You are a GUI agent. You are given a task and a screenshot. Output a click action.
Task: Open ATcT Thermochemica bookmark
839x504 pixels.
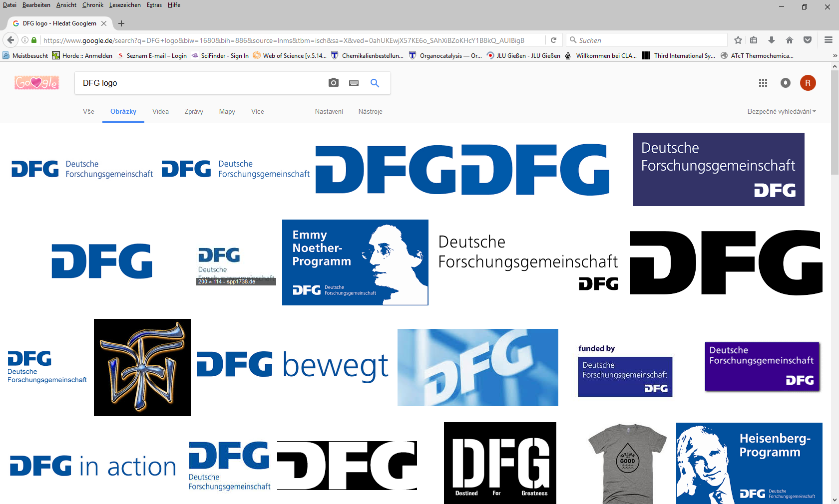click(757, 56)
